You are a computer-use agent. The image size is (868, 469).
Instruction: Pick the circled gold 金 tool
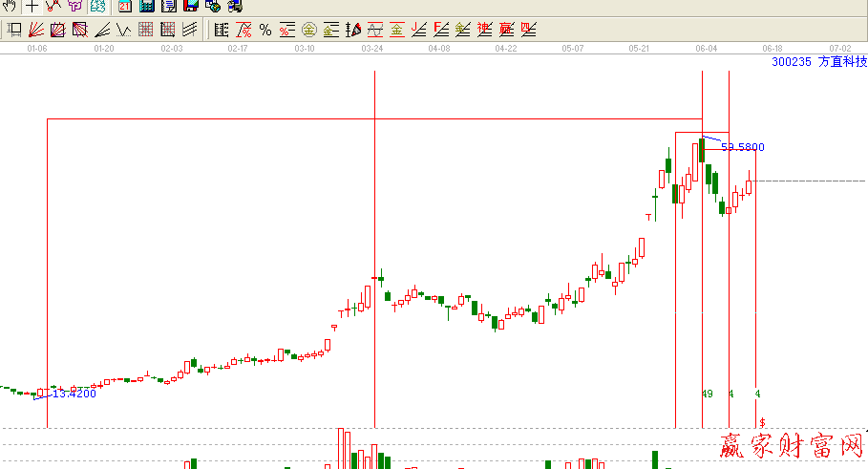click(x=309, y=30)
